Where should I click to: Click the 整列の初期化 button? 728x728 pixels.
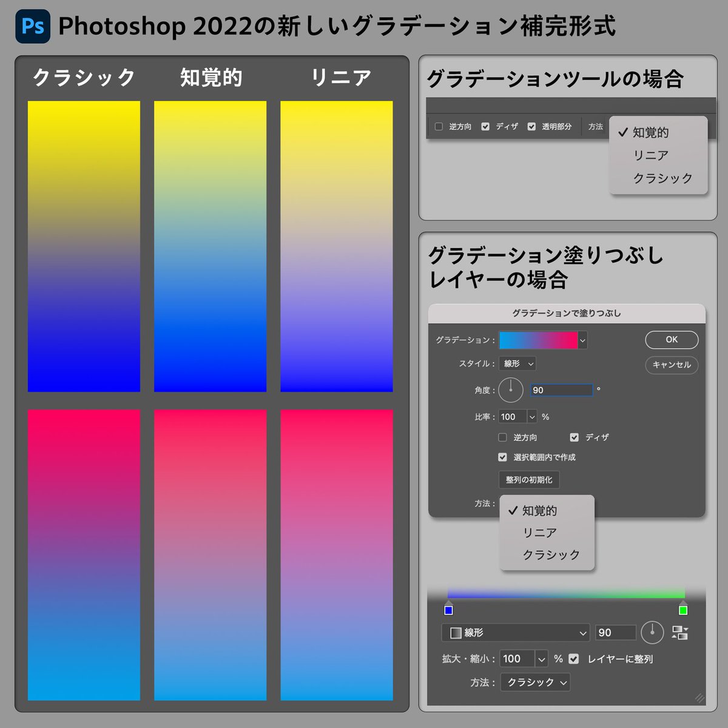529,480
